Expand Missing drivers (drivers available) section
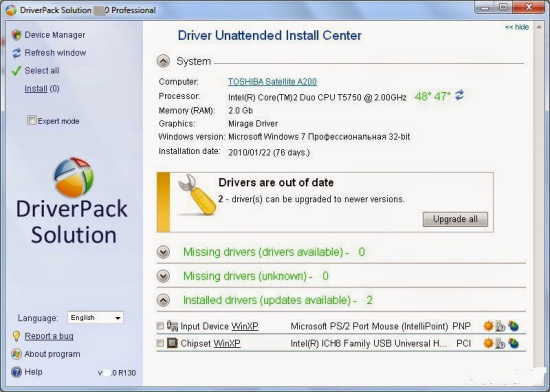 pos(163,252)
